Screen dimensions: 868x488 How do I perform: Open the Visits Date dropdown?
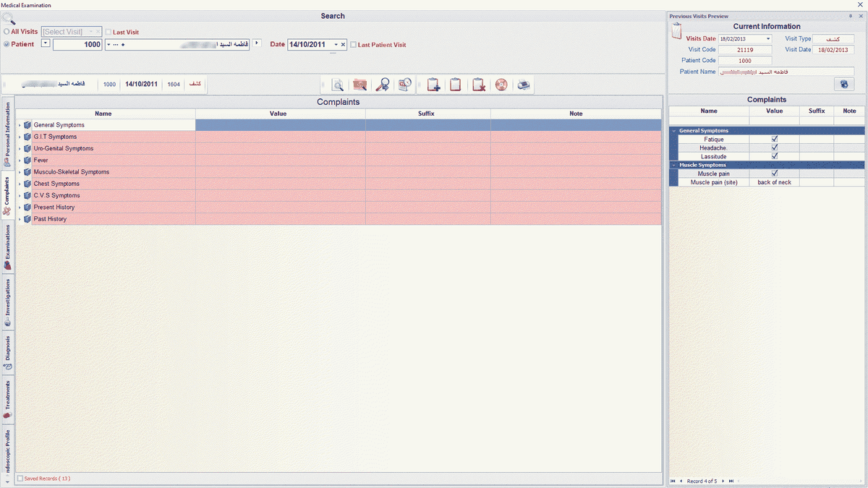point(767,39)
